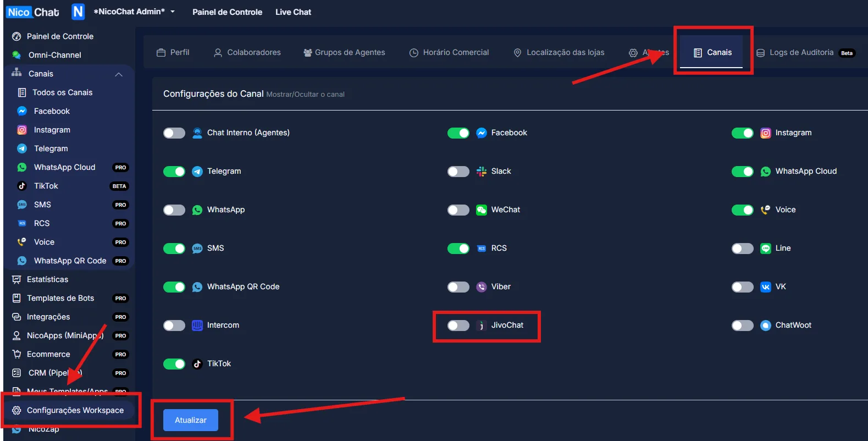The height and width of the screenshot is (441, 868).
Task: Click the NicoApps (MiniApps) icon
Action: coord(16,335)
